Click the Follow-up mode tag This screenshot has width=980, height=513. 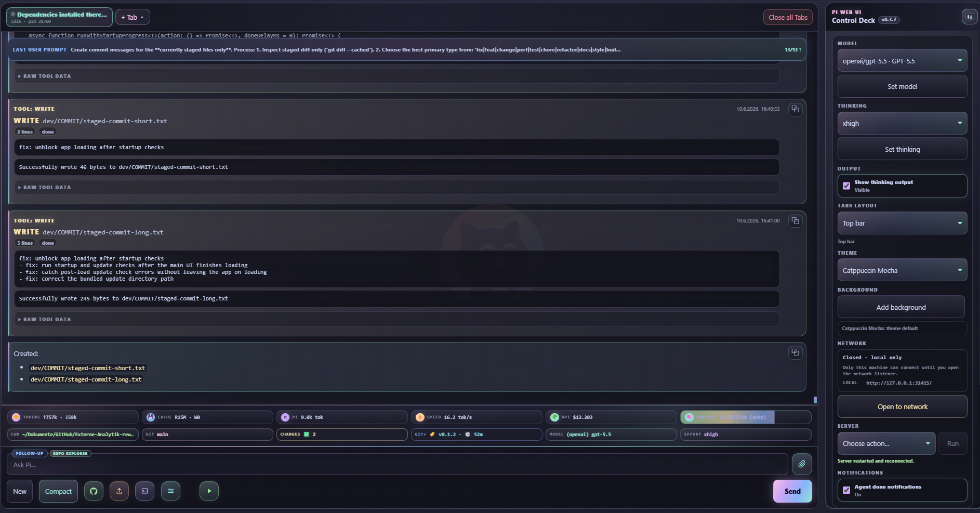coord(30,453)
